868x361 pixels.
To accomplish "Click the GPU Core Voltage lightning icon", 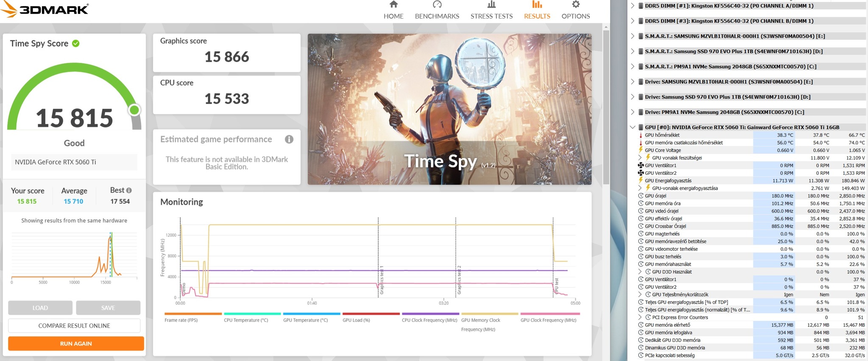I will click(641, 150).
